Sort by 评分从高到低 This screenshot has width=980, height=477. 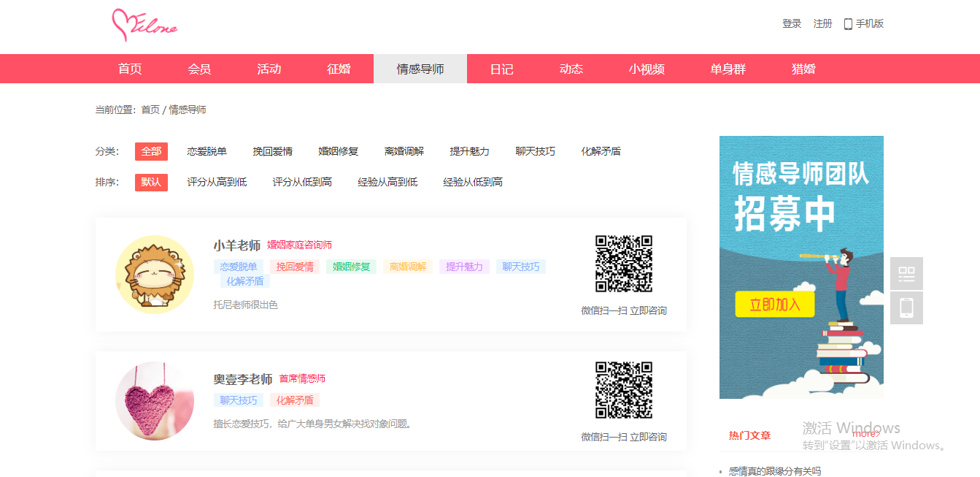click(x=217, y=182)
